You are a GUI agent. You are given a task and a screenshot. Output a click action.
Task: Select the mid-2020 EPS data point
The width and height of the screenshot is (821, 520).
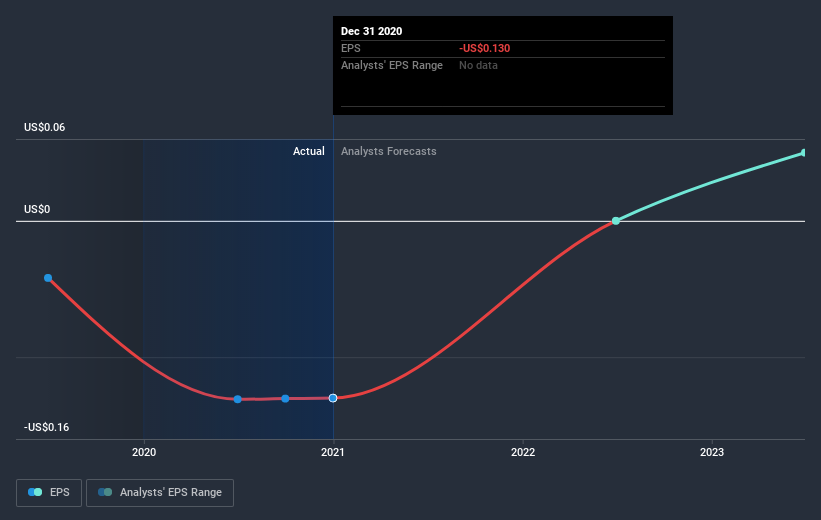click(x=238, y=399)
